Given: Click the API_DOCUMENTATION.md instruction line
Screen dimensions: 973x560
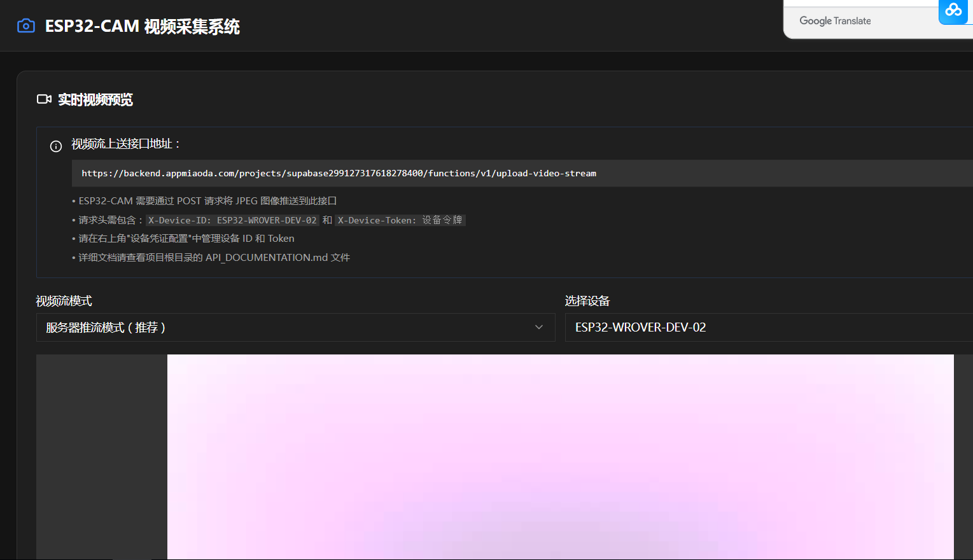Looking at the screenshot, I should (214, 258).
